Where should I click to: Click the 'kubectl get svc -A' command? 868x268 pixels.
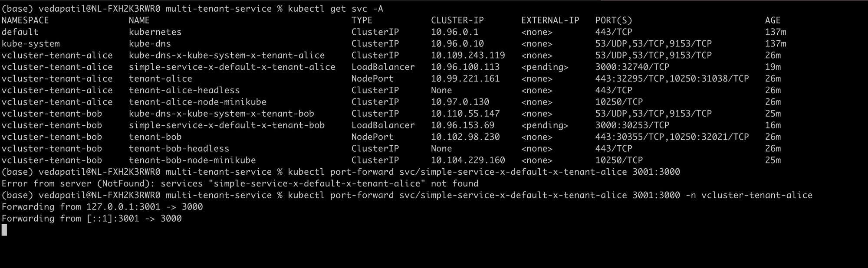pos(335,9)
